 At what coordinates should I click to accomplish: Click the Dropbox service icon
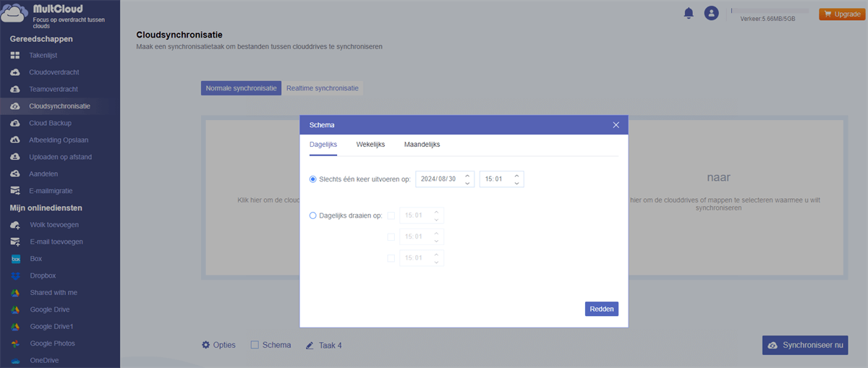pos(15,275)
